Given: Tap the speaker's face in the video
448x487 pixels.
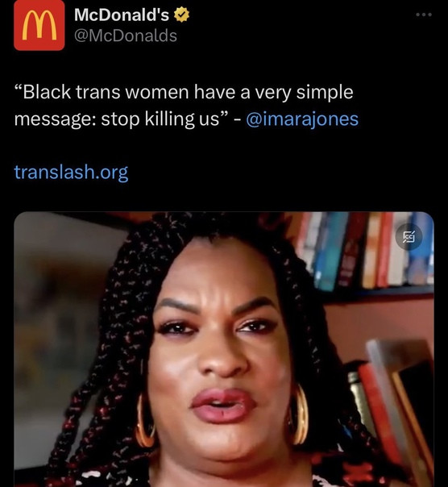Looking at the screenshot, I should pyautogui.click(x=222, y=351).
